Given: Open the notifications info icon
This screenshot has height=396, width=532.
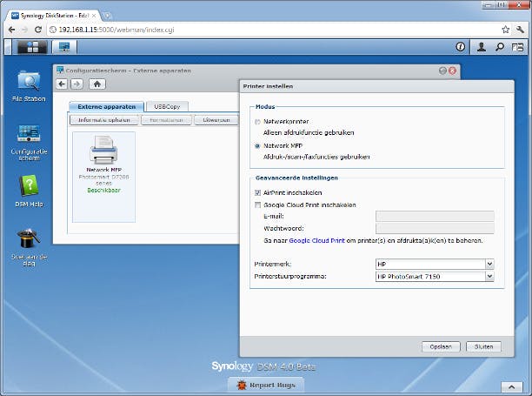Looking at the screenshot, I should (x=460, y=47).
